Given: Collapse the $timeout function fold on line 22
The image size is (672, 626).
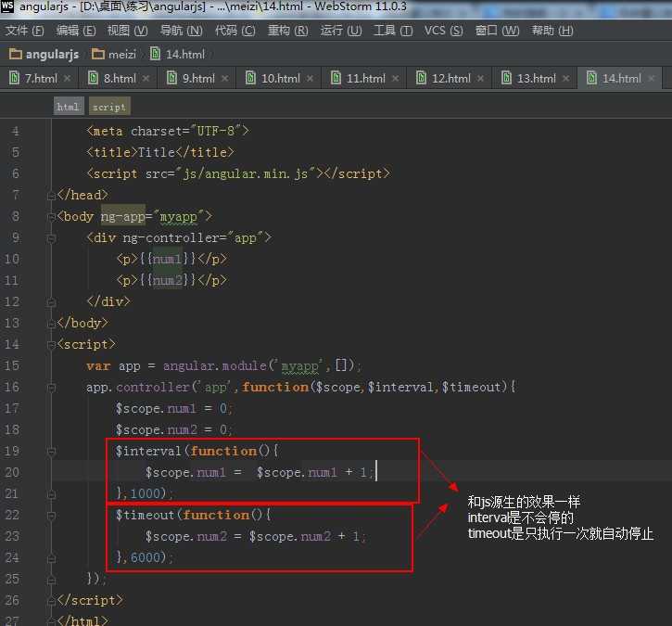Looking at the screenshot, I should point(51,516).
